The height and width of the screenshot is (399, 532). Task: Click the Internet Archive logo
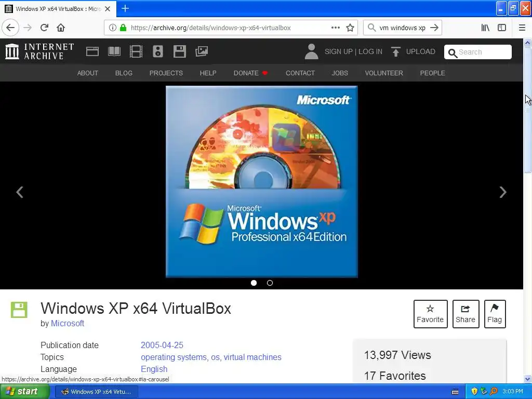coord(39,51)
